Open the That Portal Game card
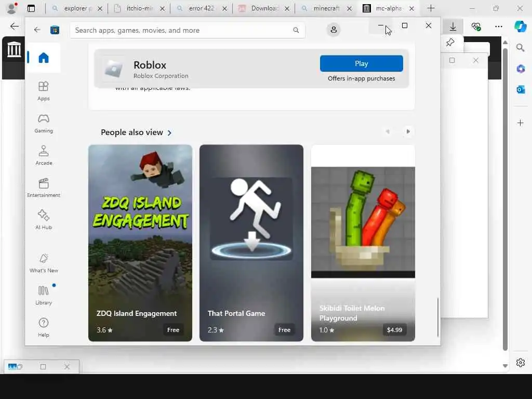This screenshot has width=532, height=399. click(251, 243)
